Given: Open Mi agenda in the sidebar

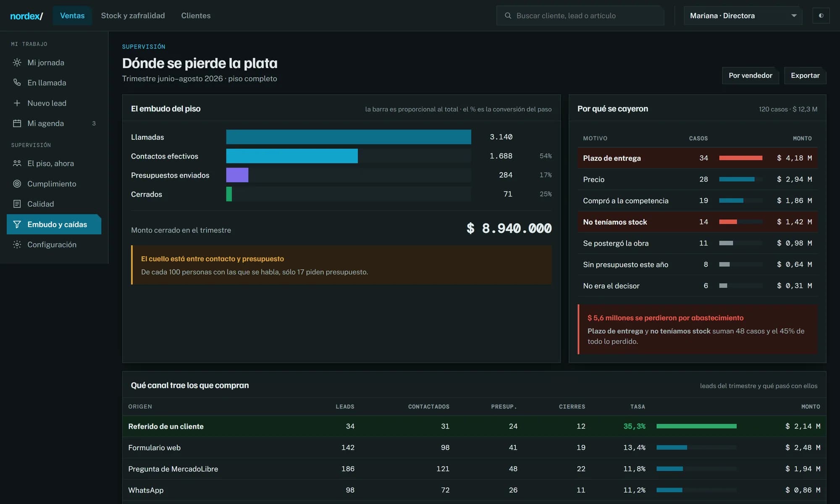Looking at the screenshot, I should point(54,123).
